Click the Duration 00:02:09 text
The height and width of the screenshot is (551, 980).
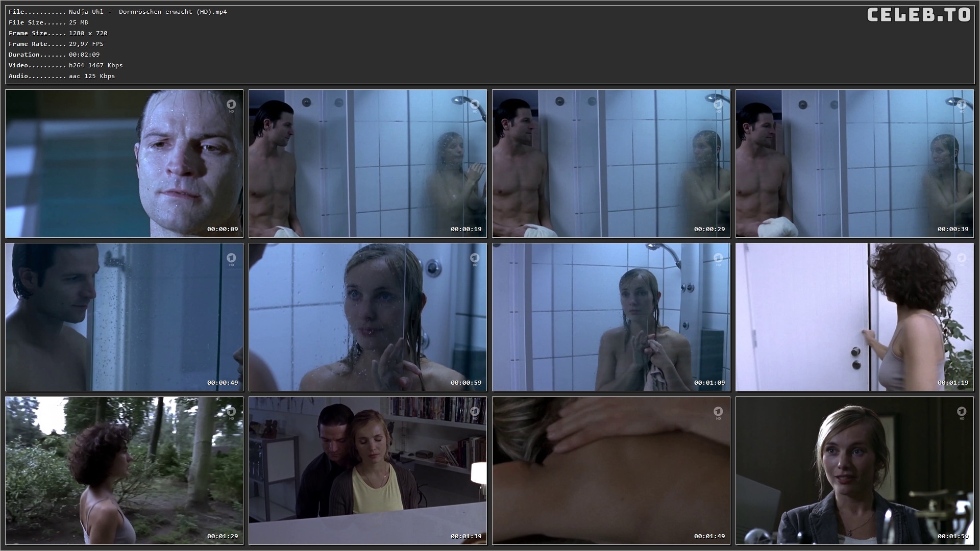pos(54,55)
